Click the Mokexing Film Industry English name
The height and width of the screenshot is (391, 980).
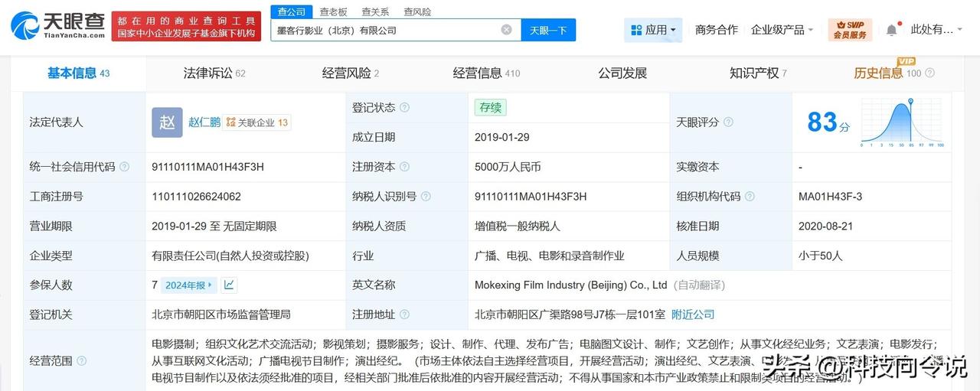571,285
